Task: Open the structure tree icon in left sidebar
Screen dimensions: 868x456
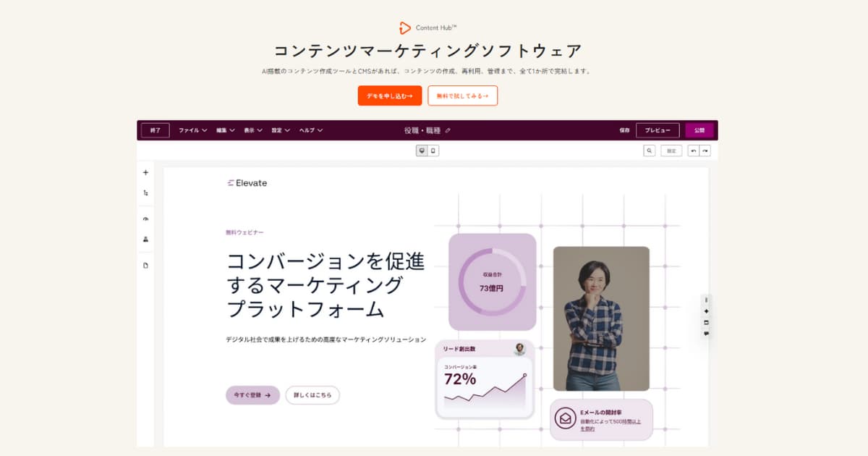Action: (145, 193)
